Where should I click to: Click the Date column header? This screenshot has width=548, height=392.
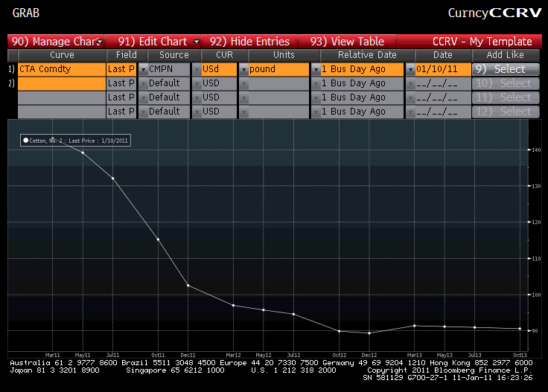pos(443,55)
